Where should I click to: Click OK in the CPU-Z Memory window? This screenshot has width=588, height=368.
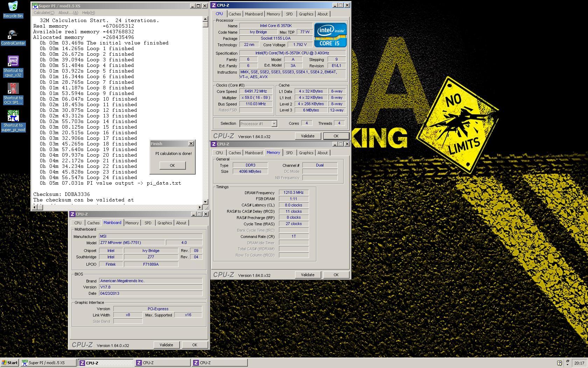336,275
